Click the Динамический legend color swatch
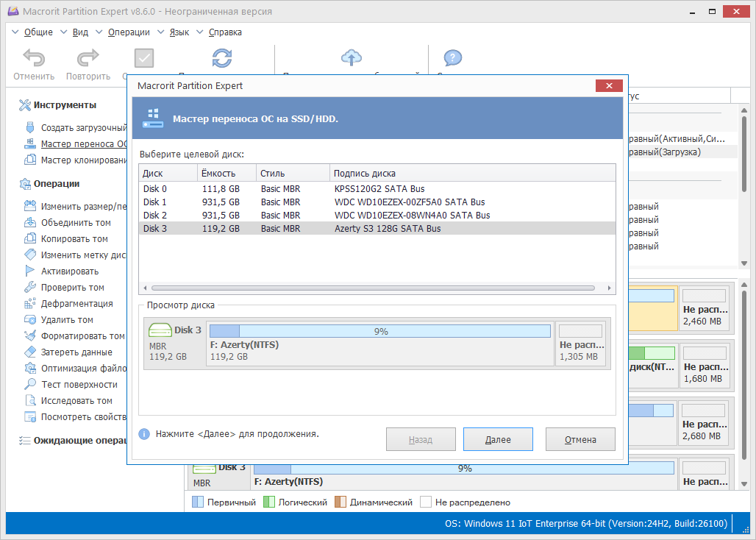756x540 pixels. [340, 502]
